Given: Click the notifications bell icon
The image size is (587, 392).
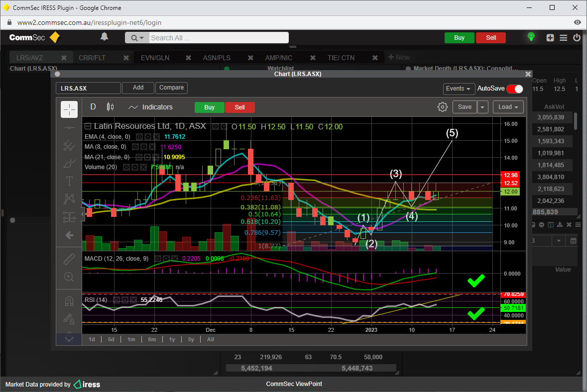Looking at the screenshot, I should pyautogui.click(x=104, y=37).
